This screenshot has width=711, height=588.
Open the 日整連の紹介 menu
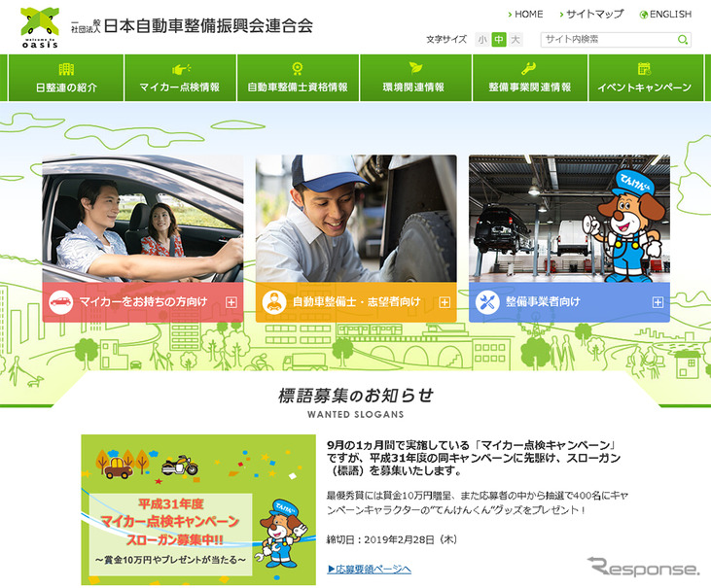(x=66, y=79)
